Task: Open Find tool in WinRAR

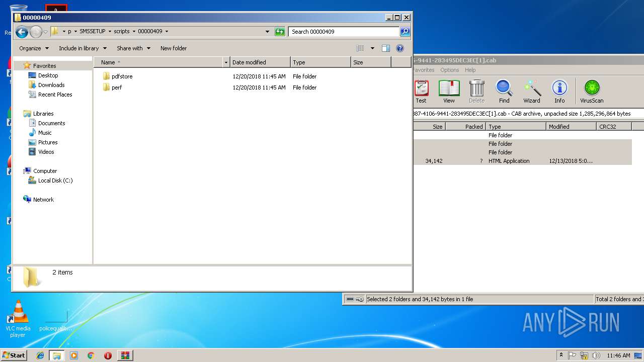Action: (504, 92)
